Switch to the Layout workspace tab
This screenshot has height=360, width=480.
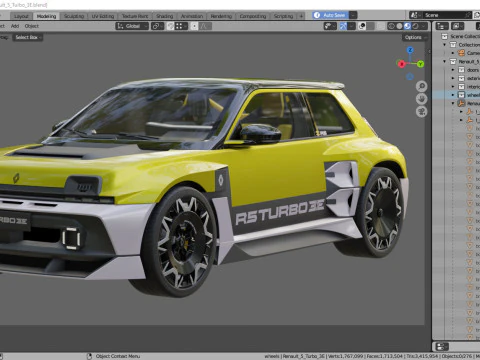[x=21, y=16]
